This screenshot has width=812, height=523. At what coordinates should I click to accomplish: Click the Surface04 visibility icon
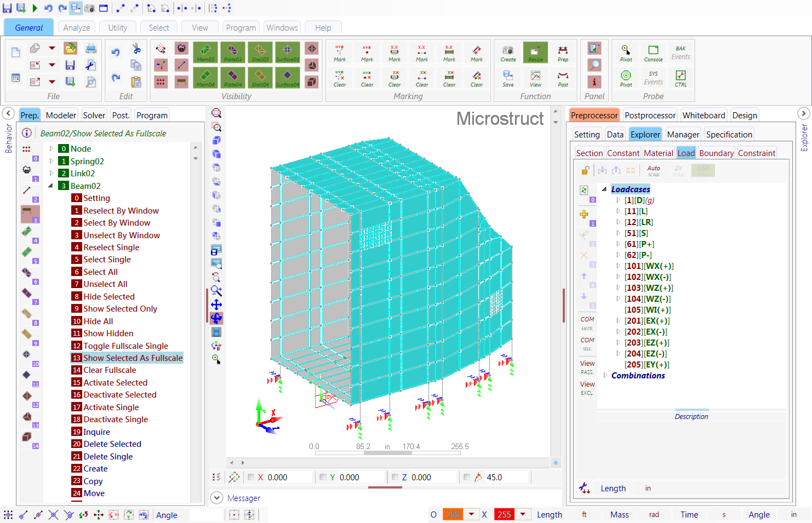coord(288,78)
